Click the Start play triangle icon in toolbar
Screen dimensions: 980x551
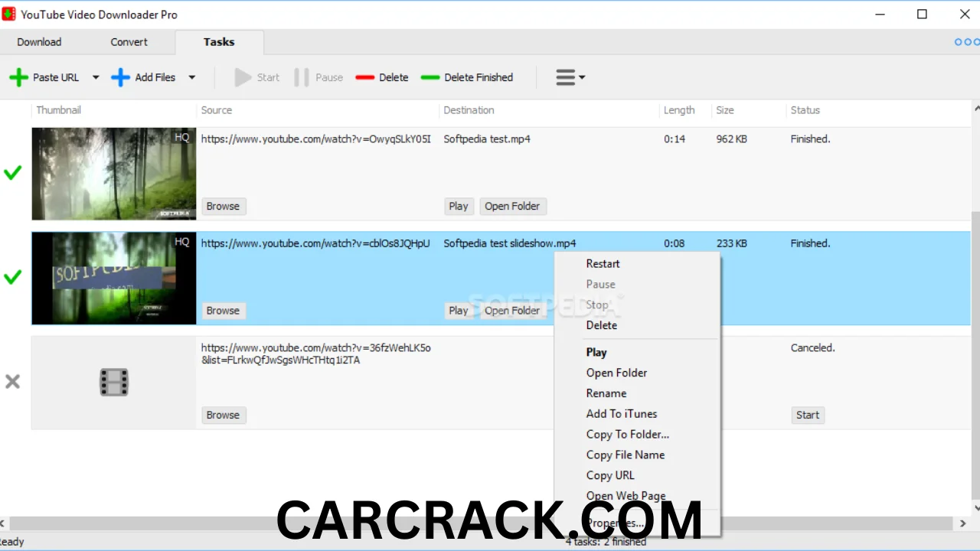[x=243, y=77]
